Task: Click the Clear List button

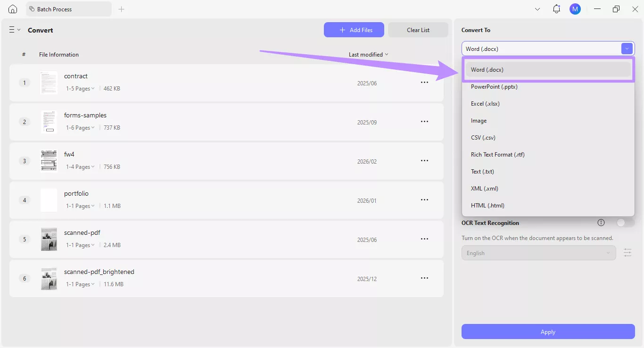Action: [418, 29]
